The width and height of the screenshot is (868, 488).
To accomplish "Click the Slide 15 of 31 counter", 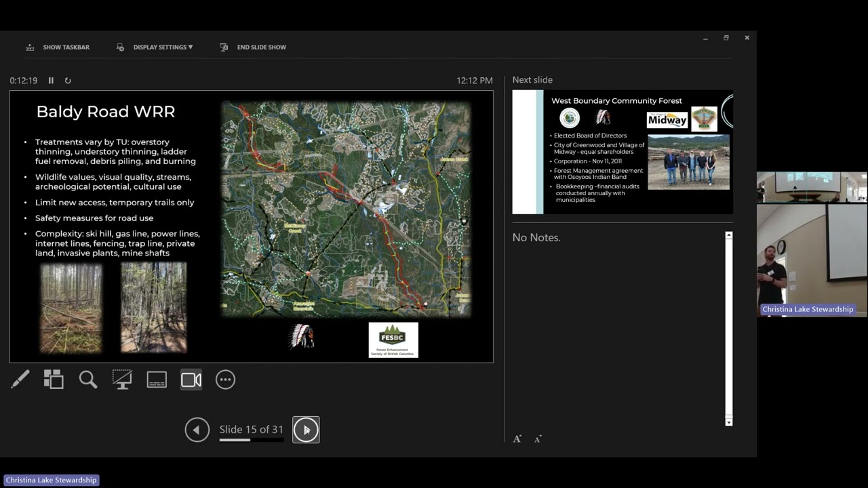I will pos(252,430).
